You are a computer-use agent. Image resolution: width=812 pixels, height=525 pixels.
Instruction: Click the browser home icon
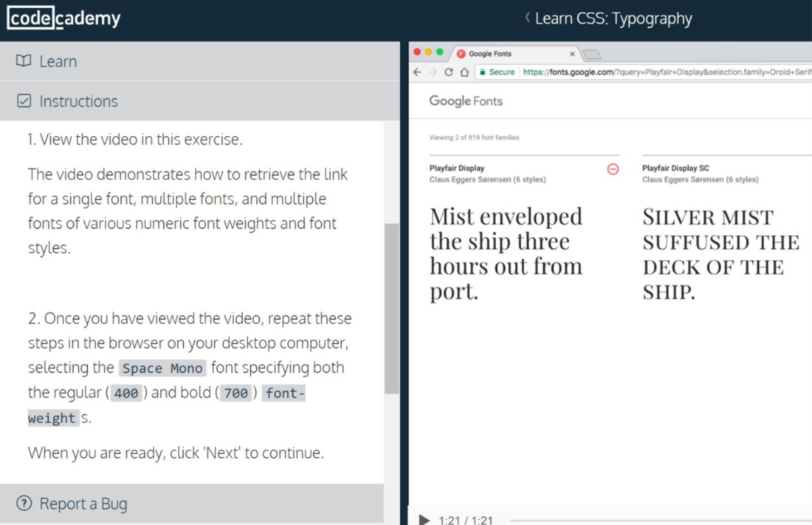pos(464,72)
